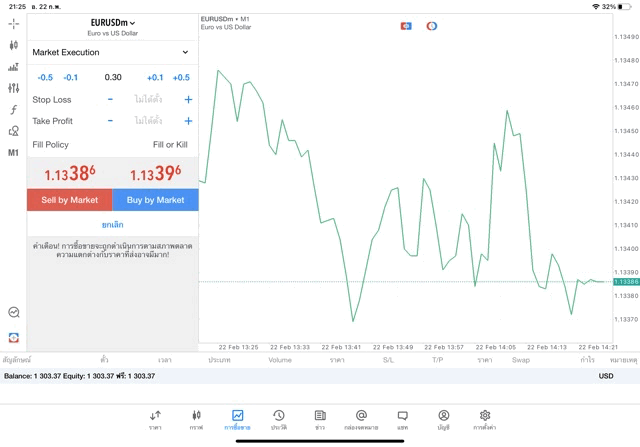Tap the 0.30 volume field
Viewport: 640px width, 447px height.
[113, 77]
